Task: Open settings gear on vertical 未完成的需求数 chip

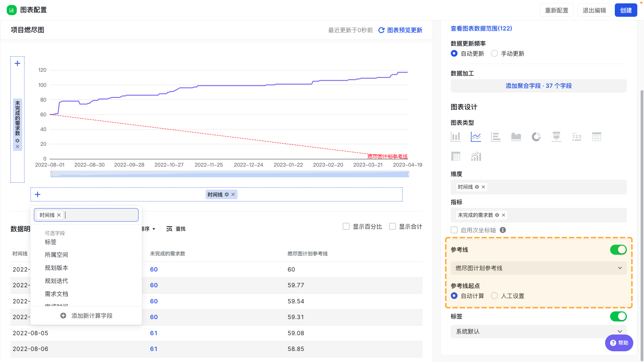Action: 17,140
